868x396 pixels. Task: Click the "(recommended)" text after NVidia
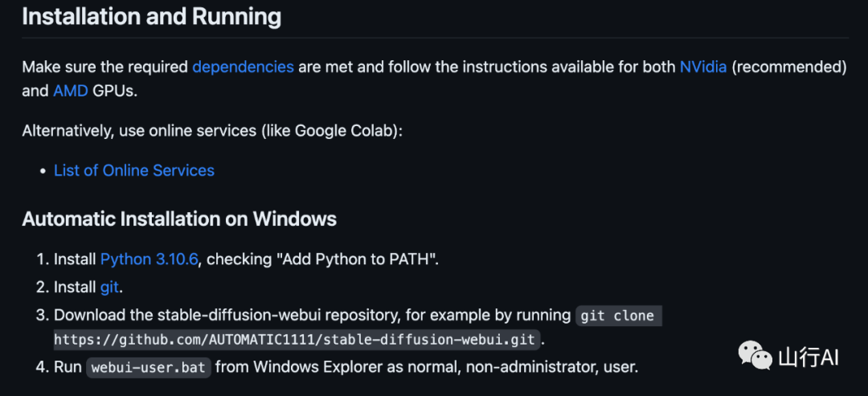[789, 67]
